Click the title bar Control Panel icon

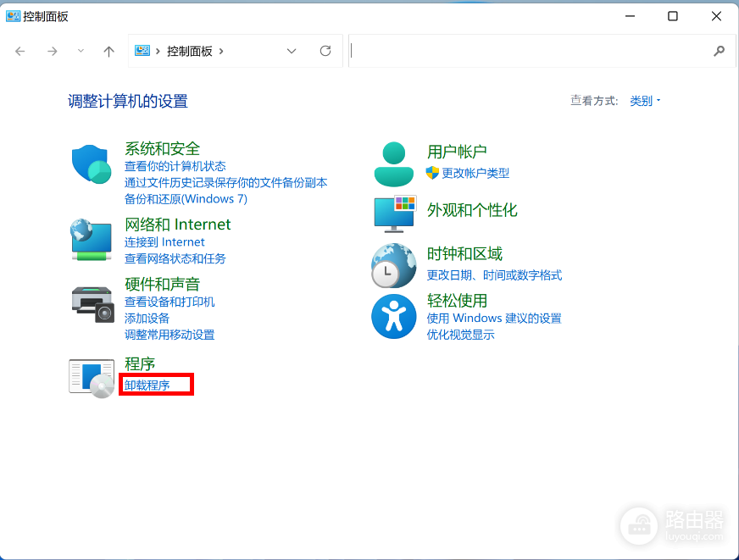pos(13,16)
